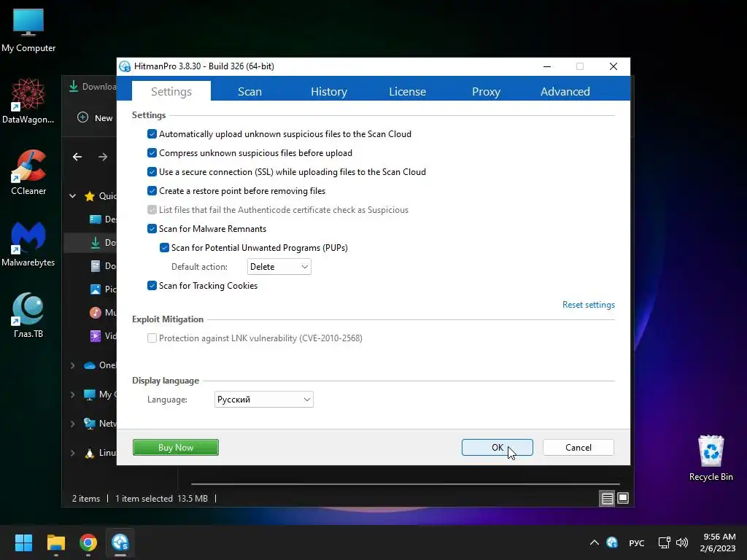Click the Cancel button
747x560 pixels.
click(x=578, y=447)
